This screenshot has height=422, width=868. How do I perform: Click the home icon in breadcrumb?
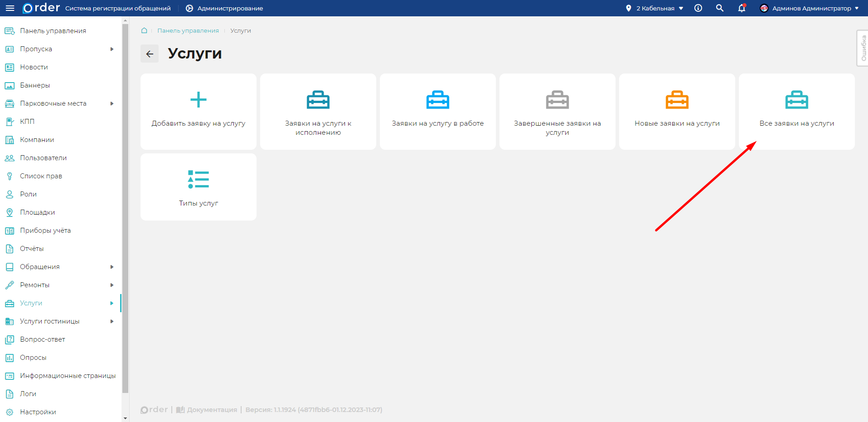144,30
